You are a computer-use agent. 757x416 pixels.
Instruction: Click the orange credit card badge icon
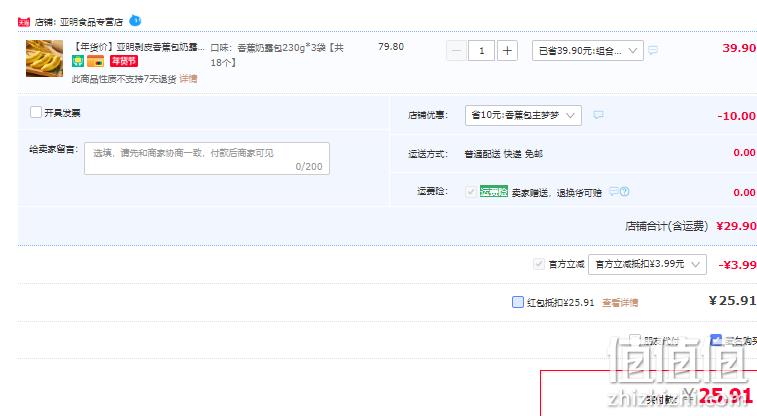click(96, 61)
